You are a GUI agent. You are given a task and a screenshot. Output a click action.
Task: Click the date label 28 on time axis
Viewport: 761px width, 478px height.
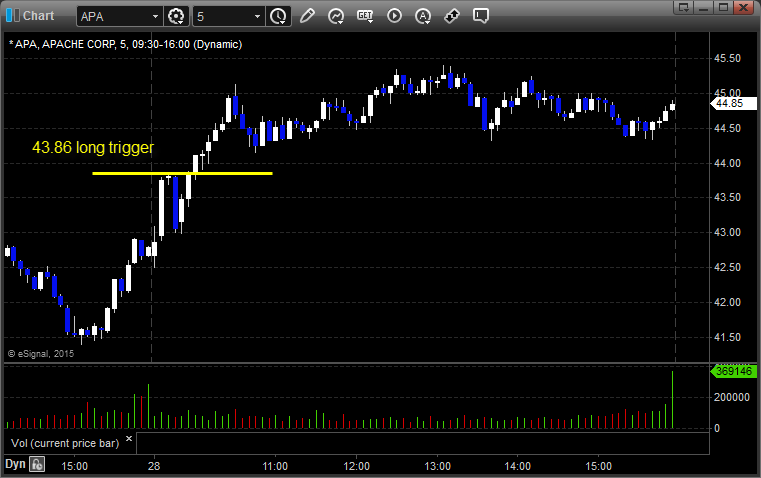coord(154,466)
